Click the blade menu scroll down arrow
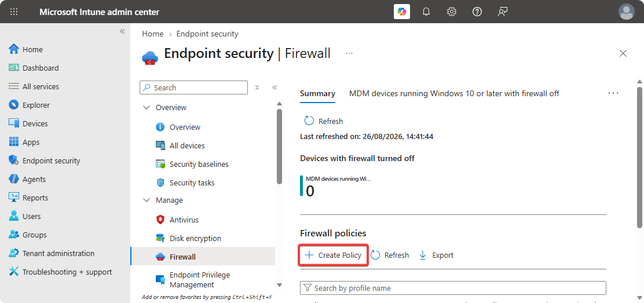 pyautogui.click(x=279, y=285)
